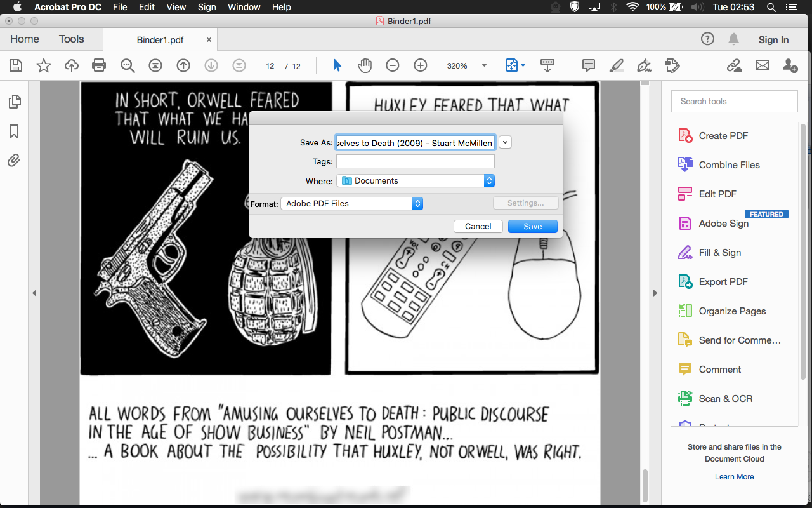Viewport: 812px width, 508px height.
Task: Open the Where folder dropdown
Action: (416, 181)
